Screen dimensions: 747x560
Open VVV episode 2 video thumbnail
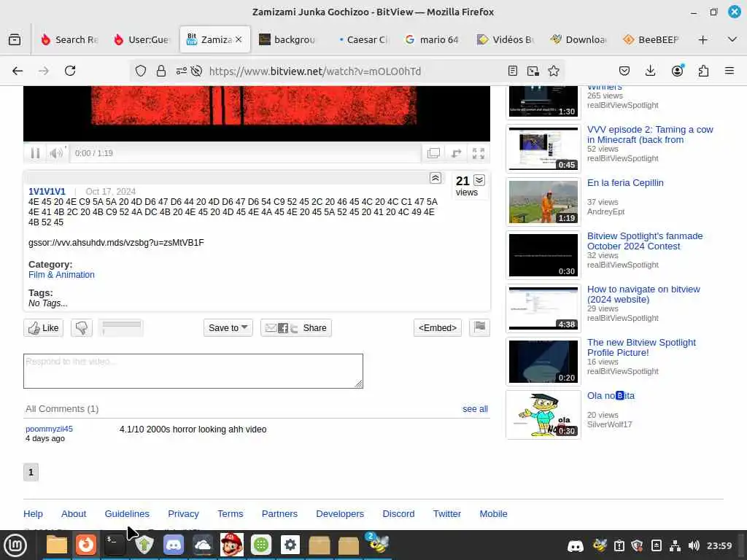543,149
